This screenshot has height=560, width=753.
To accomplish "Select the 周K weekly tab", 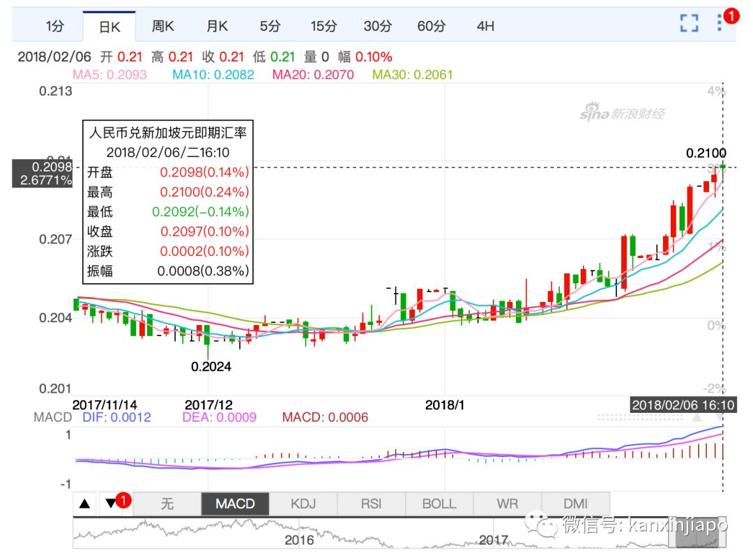I will [x=163, y=27].
